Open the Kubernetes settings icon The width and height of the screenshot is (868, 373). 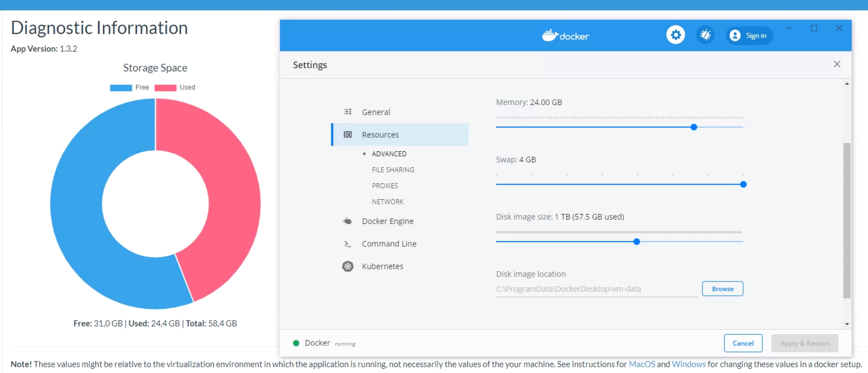click(x=348, y=266)
